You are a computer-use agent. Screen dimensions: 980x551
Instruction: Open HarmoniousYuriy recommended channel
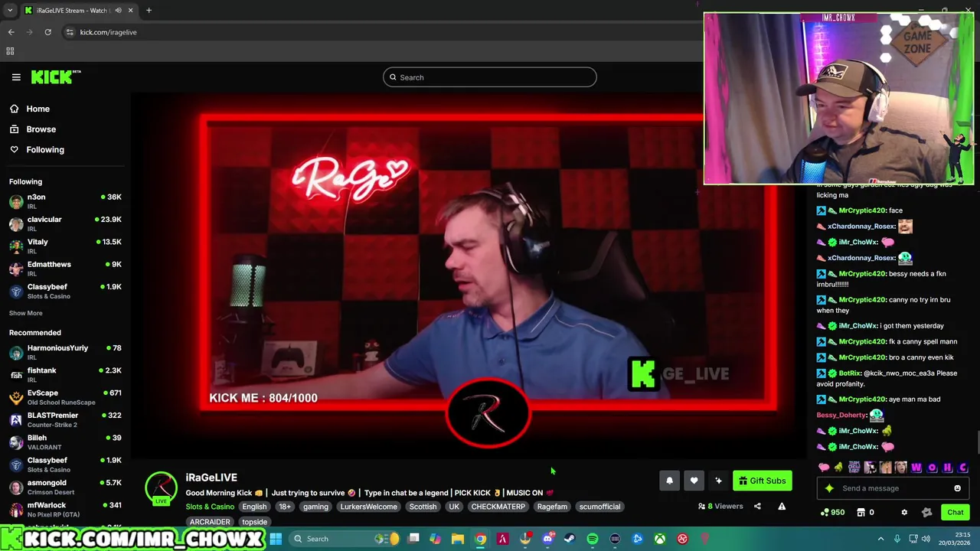pos(65,352)
